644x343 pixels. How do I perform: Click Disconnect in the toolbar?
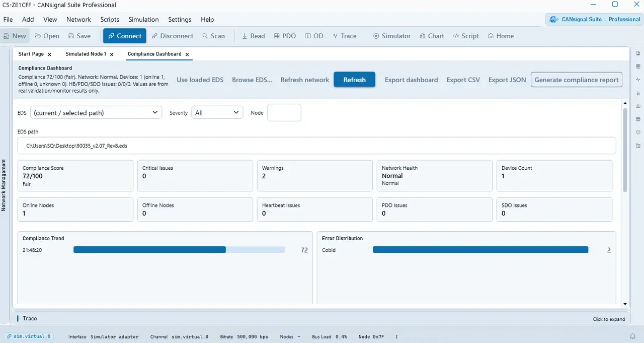point(173,36)
